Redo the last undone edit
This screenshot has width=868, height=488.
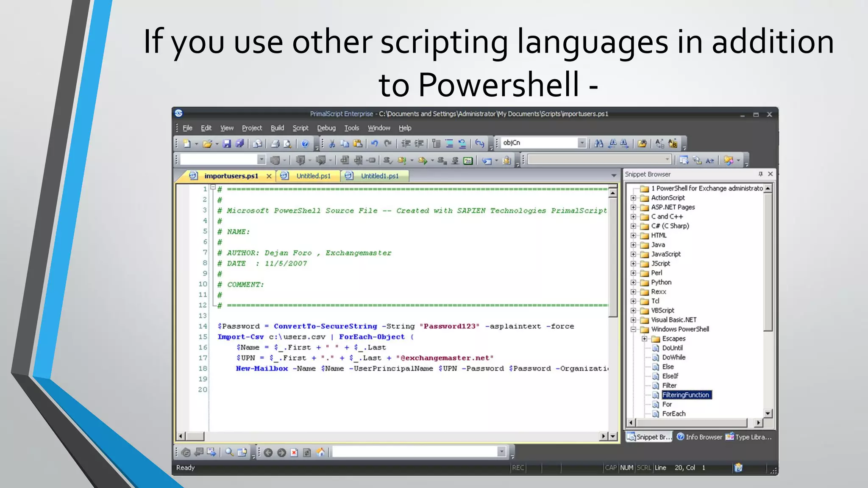point(388,144)
